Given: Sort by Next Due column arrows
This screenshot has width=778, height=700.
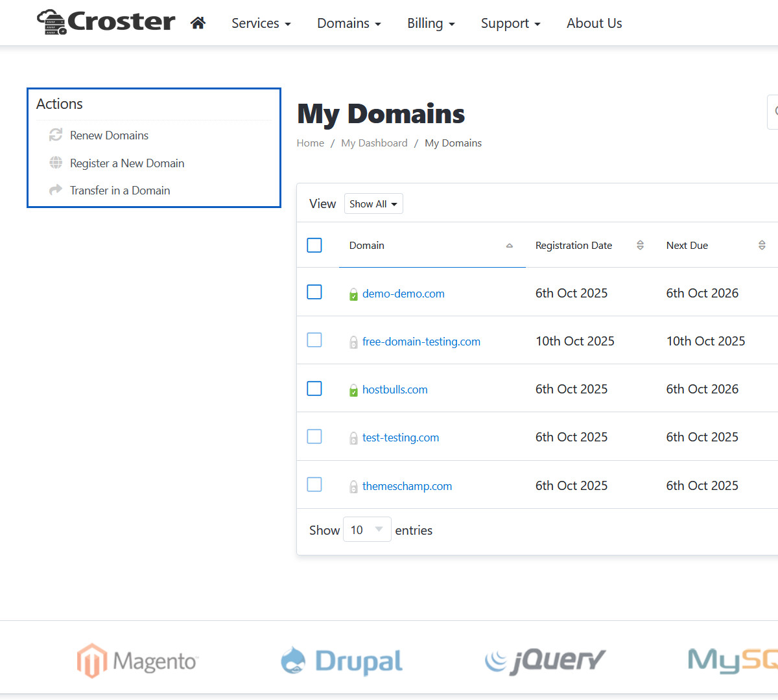Looking at the screenshot, I should pos(762,245).
